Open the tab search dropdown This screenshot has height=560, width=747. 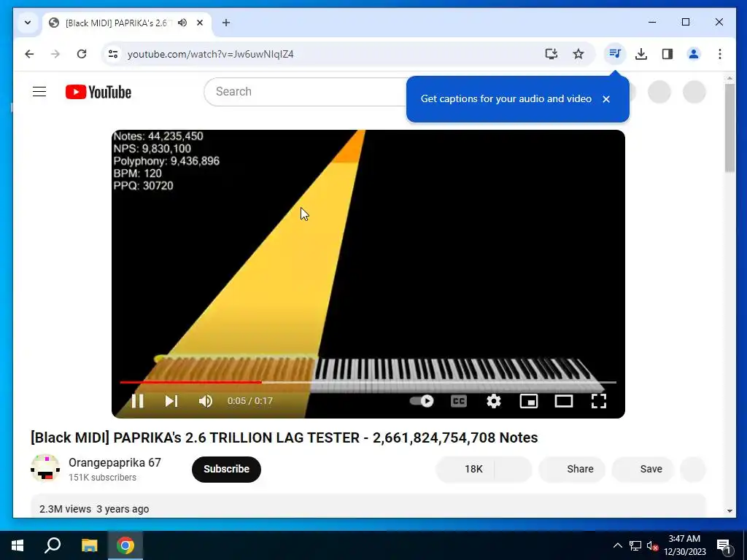click(28, 23)
